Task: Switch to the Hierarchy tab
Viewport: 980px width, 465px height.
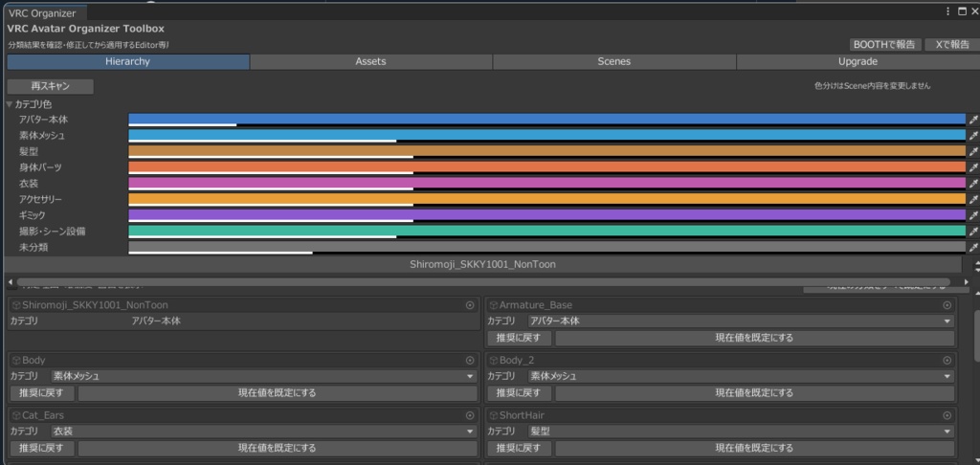Action: (x=127, y=62)
